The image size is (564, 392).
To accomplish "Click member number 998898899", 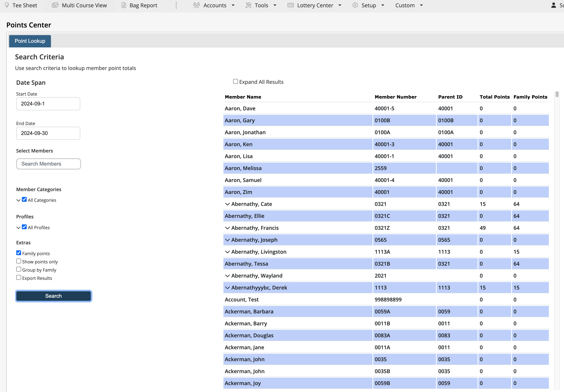I will [388, 300].
